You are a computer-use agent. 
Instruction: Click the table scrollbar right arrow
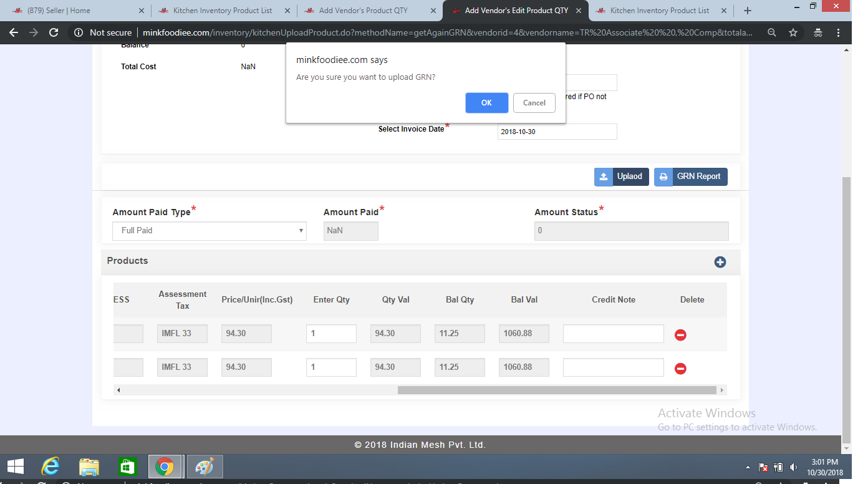coord(722,390)
